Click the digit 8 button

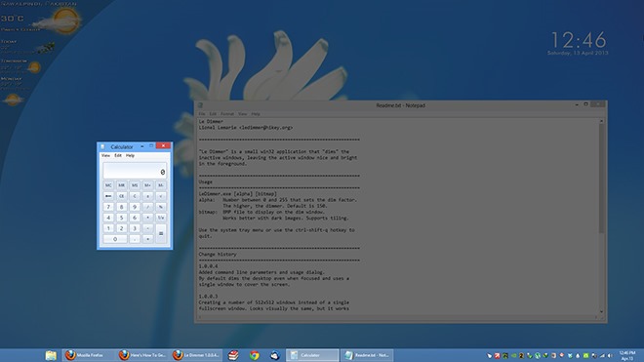(122, 207)
